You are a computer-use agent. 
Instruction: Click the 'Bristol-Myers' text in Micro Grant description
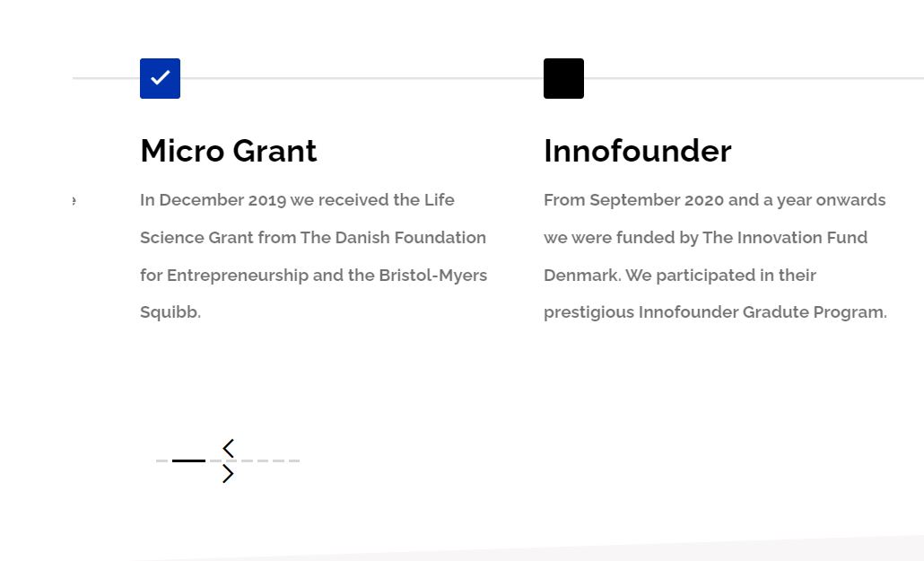click(x=433, y=276)
